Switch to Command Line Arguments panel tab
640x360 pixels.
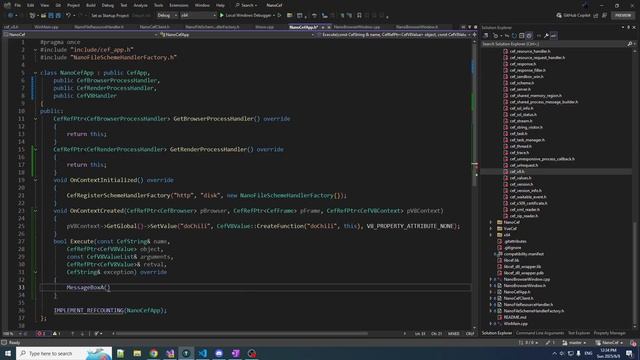540,333
